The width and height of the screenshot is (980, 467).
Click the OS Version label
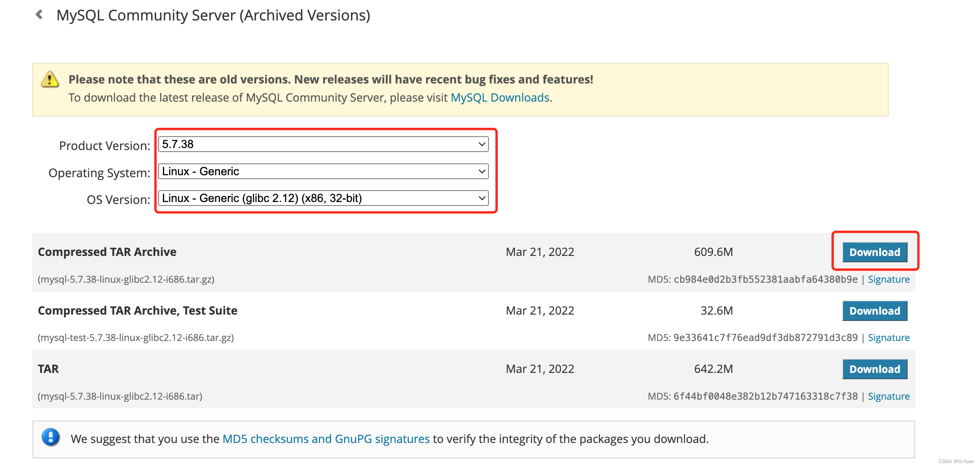[x=118, y=200]
